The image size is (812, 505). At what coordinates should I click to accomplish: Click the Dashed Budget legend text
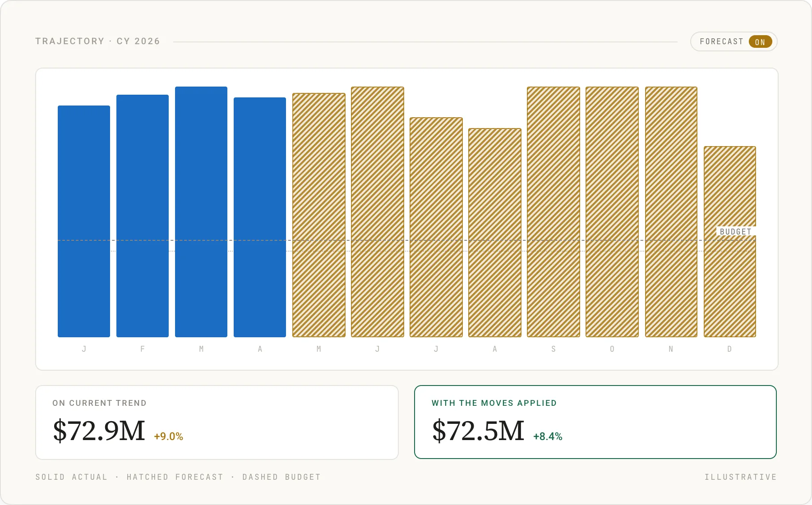click(x=281, y=477)
